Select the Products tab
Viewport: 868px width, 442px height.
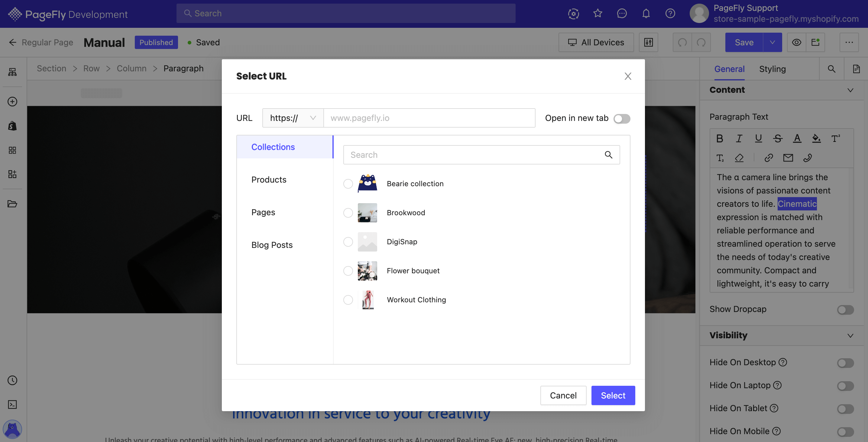point(285,180)
